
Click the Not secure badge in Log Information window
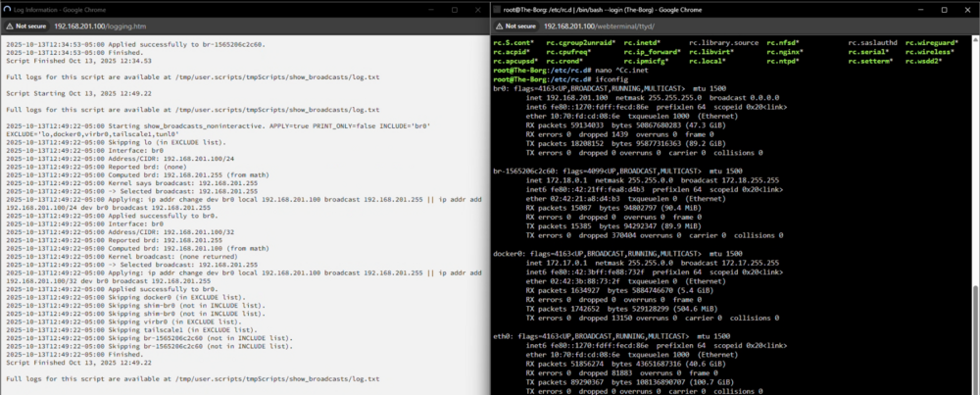pos(25,26)
